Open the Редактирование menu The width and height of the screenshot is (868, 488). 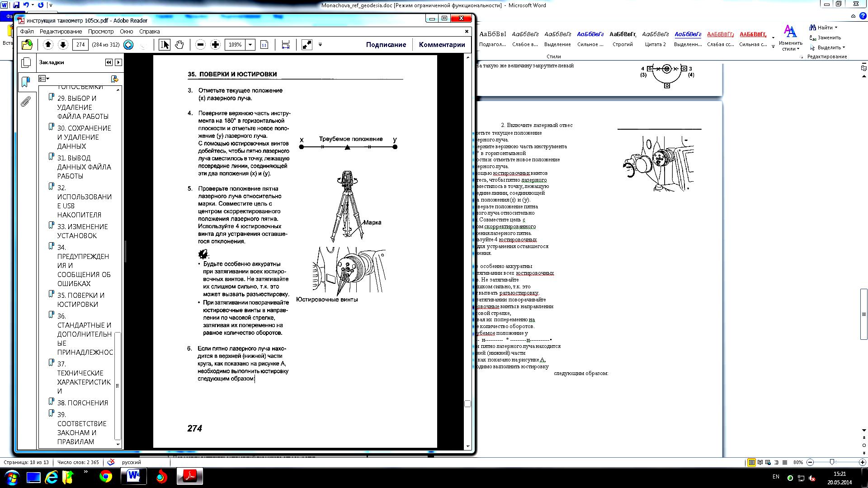(61, 31)
